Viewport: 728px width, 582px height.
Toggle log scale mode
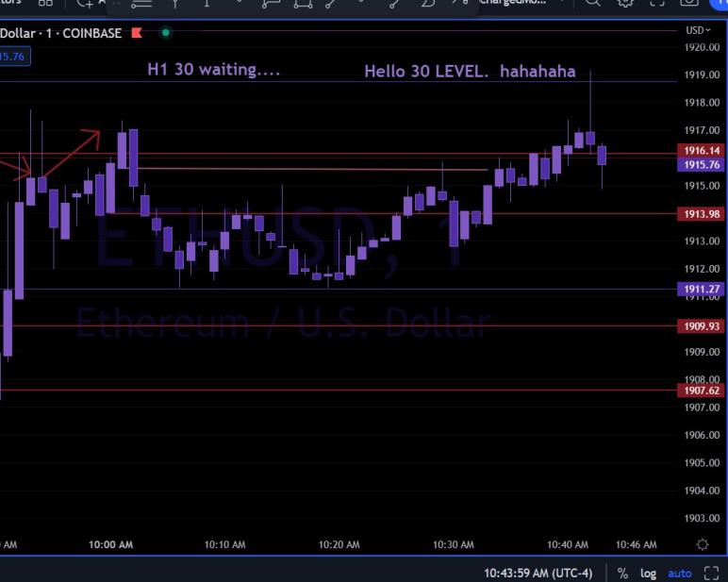[x=648, y=574]
